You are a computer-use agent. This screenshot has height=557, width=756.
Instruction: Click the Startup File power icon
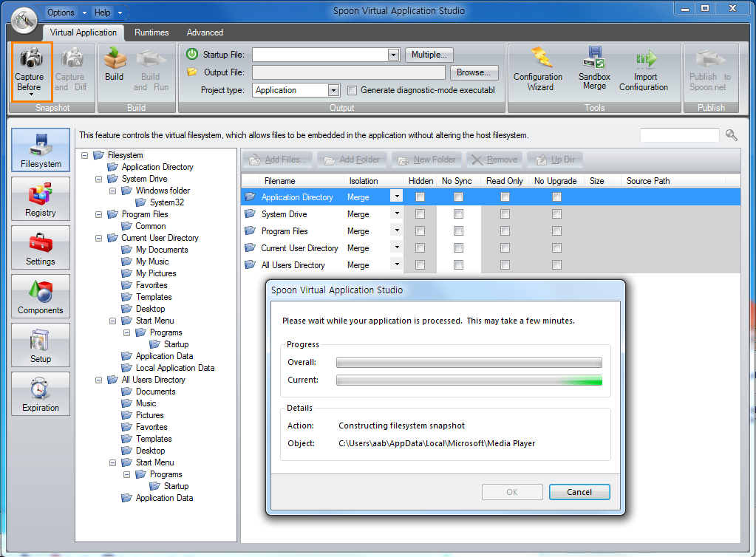(192, 54)
